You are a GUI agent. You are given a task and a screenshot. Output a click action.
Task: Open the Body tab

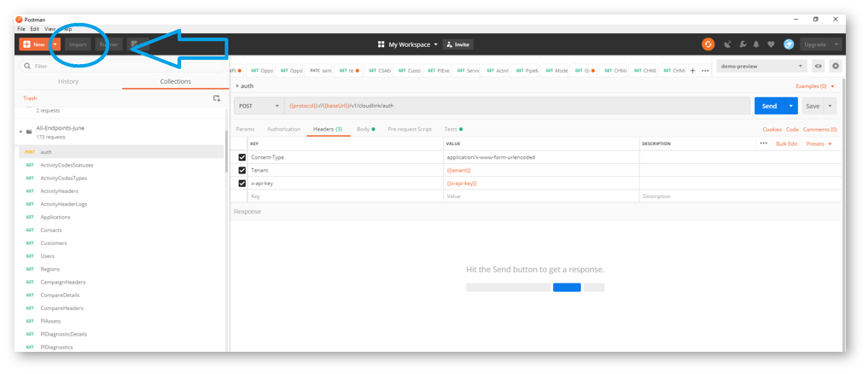(x=366, y=129)
